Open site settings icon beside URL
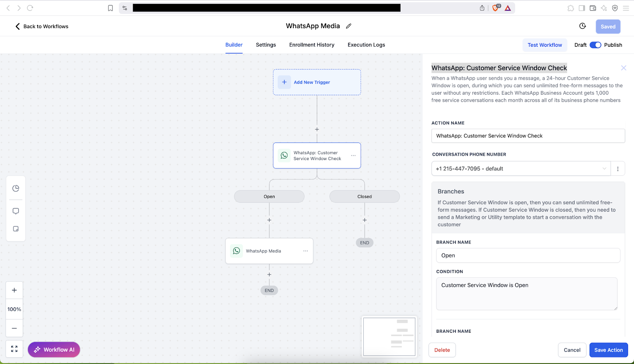 125,8
